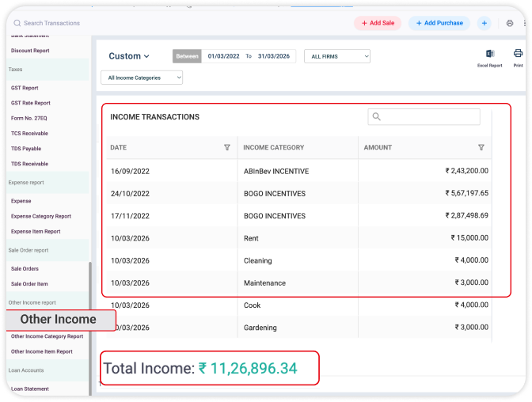532x402 pixels.
Task: Click the printer icon in top bar
Action: click(510, 23)
